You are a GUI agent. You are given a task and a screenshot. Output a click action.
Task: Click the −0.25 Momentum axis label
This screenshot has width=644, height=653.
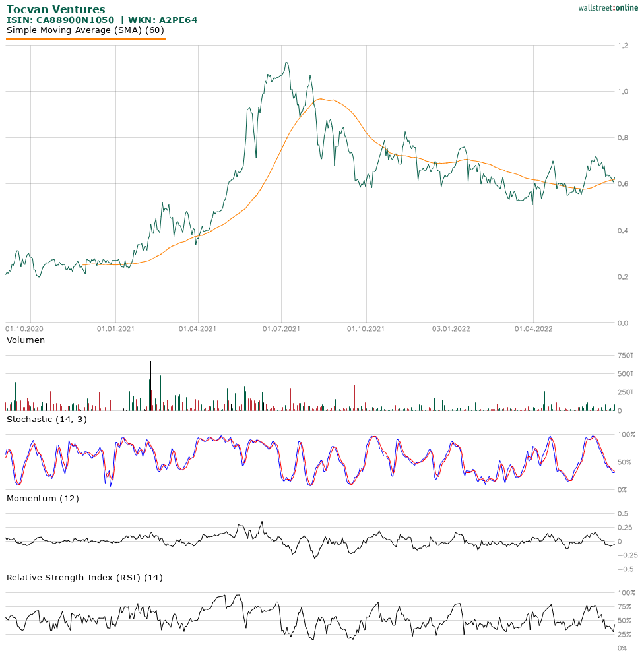[628, 555]
